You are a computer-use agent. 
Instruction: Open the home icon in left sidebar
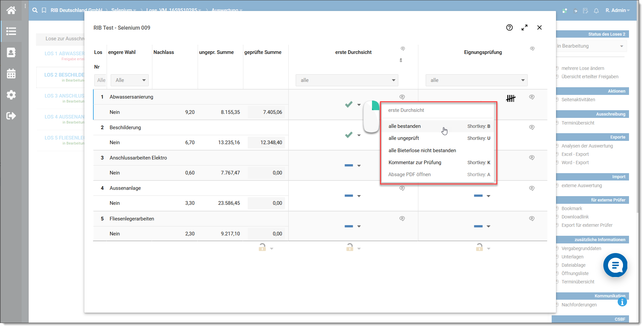[11, 10]
